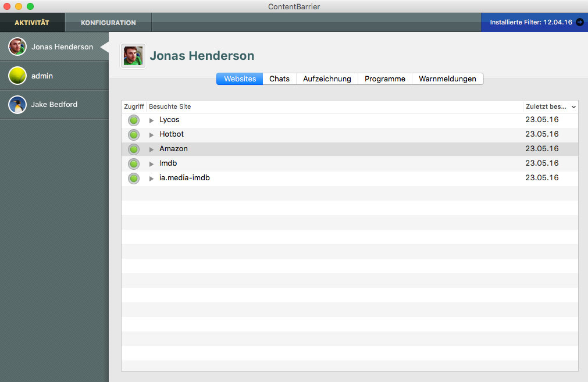Click the arrow icon beside Installierte Filter

click(x=580, y=22)
